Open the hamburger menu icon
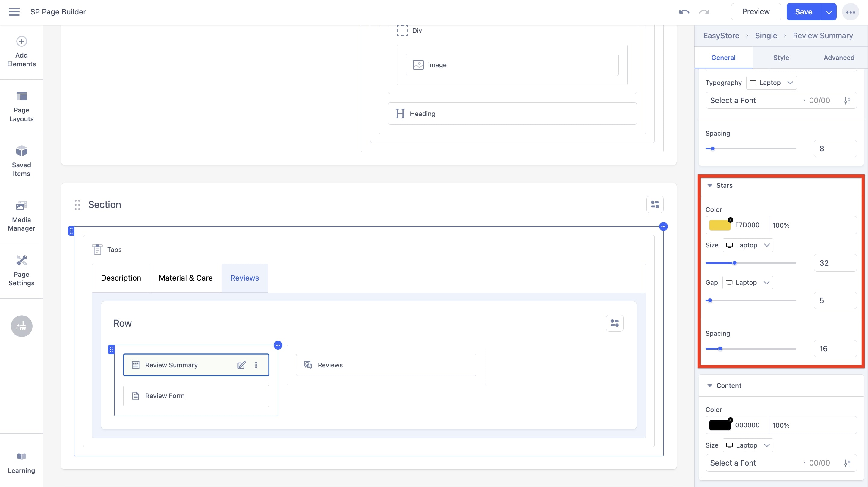This screenshot has height=487, width=868. [x=14, y=12]
